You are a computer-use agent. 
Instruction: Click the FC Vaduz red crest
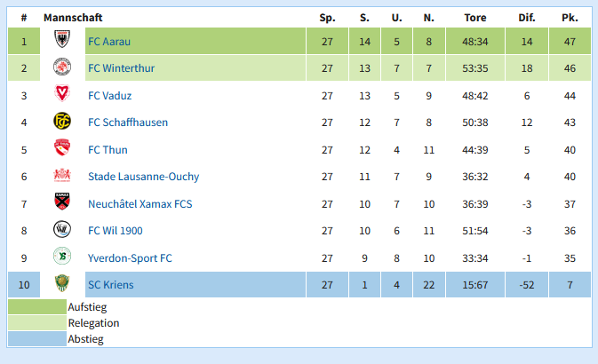[62, 93]
